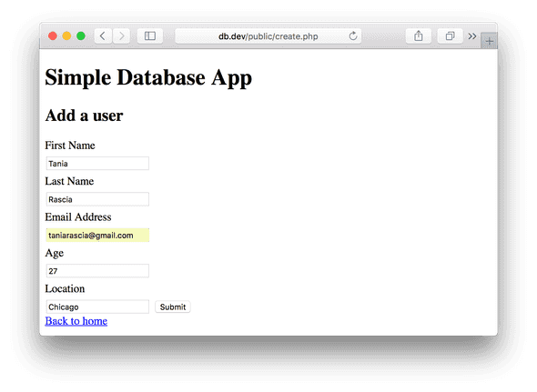Go back using Safari's back arrow

click(103, 36)
